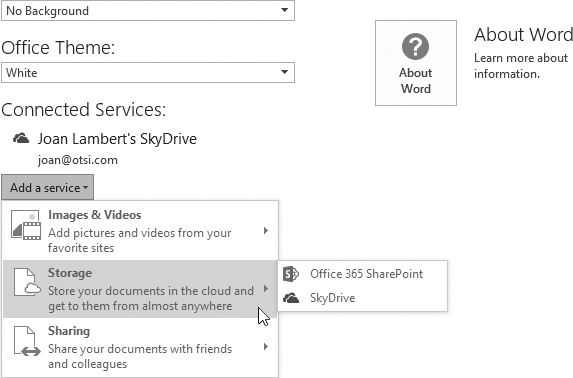Choose Office 365 SharePoint from the submenu

[x=363, y=274]
